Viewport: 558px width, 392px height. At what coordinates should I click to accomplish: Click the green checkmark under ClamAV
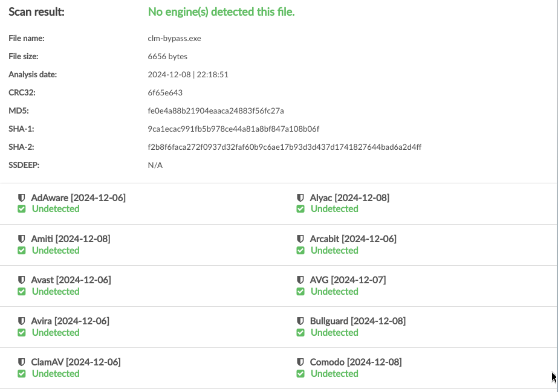[22, 374]
